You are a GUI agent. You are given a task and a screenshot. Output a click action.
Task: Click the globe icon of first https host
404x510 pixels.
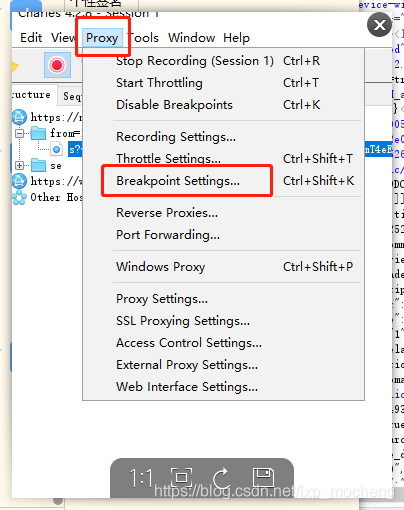tap(19, 117)
